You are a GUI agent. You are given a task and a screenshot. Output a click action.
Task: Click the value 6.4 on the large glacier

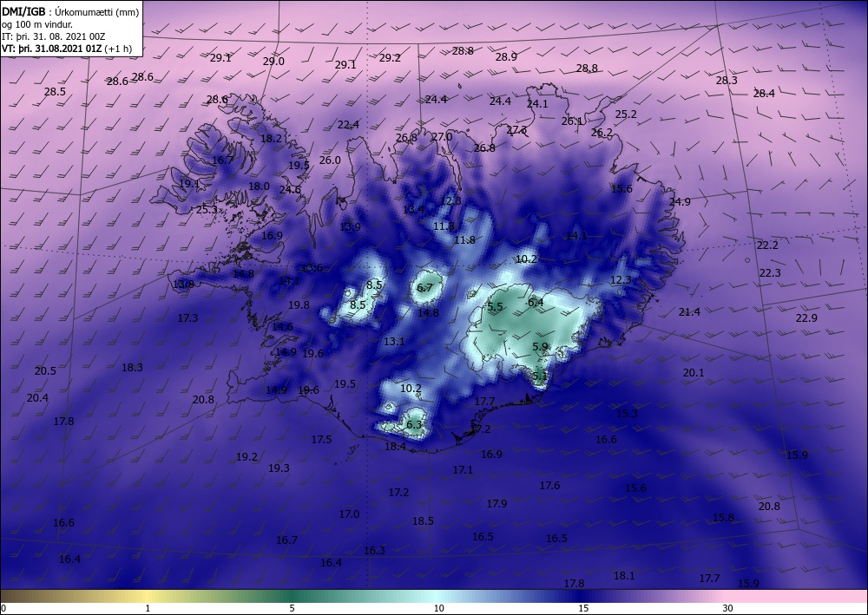(x=536, y=303)
